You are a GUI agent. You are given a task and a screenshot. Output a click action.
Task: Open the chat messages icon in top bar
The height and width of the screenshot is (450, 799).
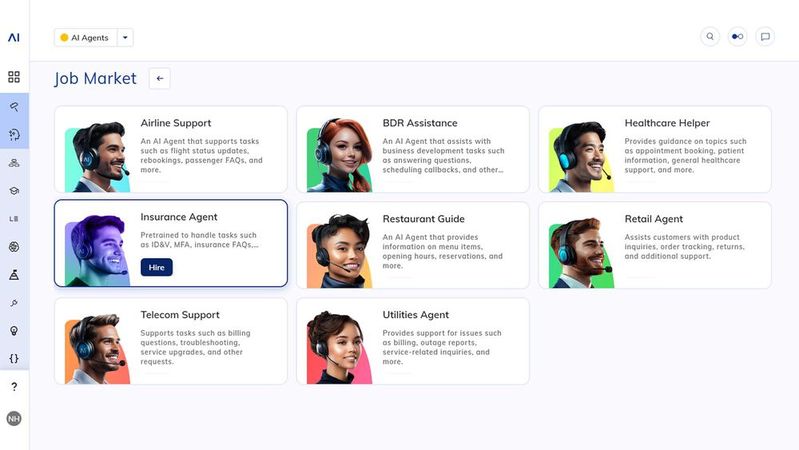[x=765, y=37]
